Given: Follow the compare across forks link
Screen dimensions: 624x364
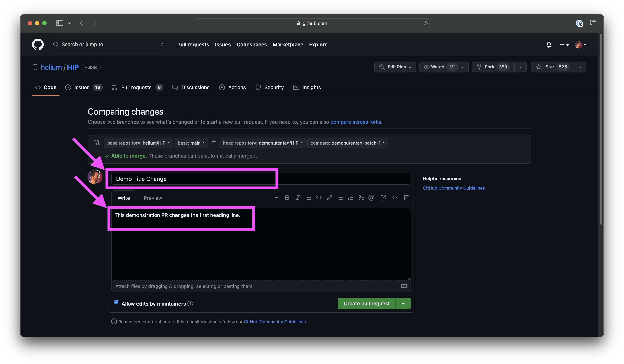Looking at the screenshot, I should 356,122.
